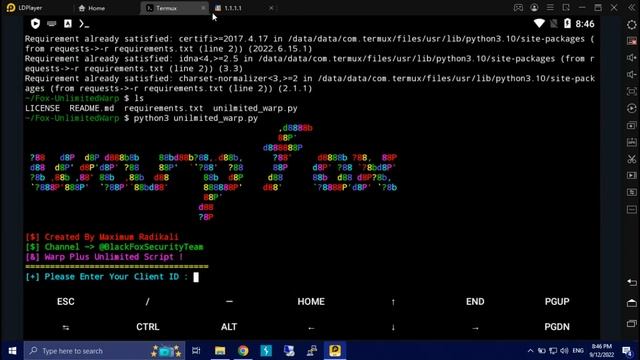Close the Termux tab
Viewport: 640px width, 360px height.
click(203, 8)
